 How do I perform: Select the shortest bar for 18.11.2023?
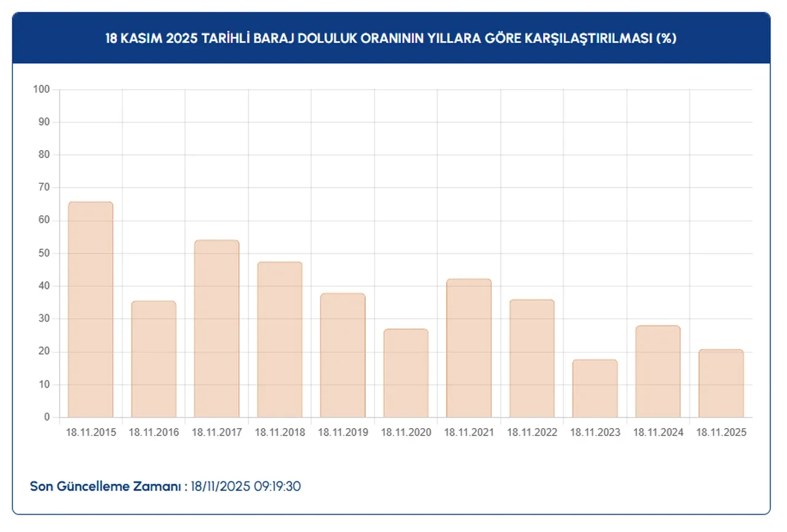pos(595,387)
